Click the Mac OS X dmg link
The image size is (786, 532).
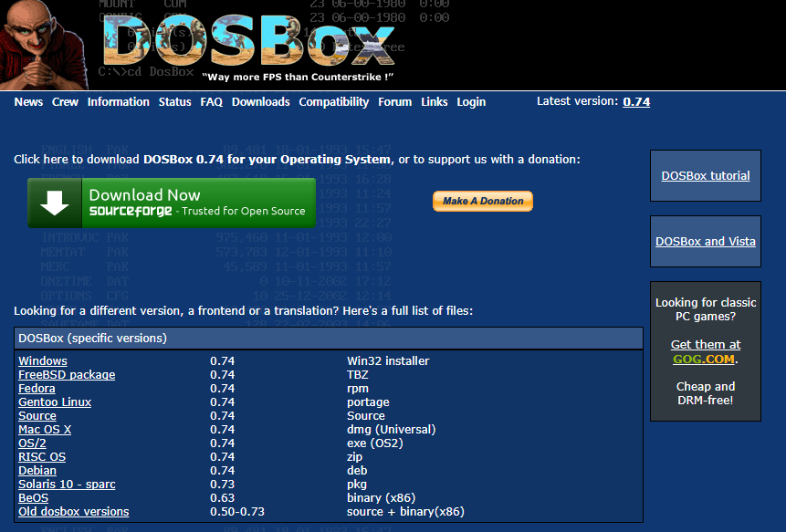pyautogui.click(x=45, y=429)
